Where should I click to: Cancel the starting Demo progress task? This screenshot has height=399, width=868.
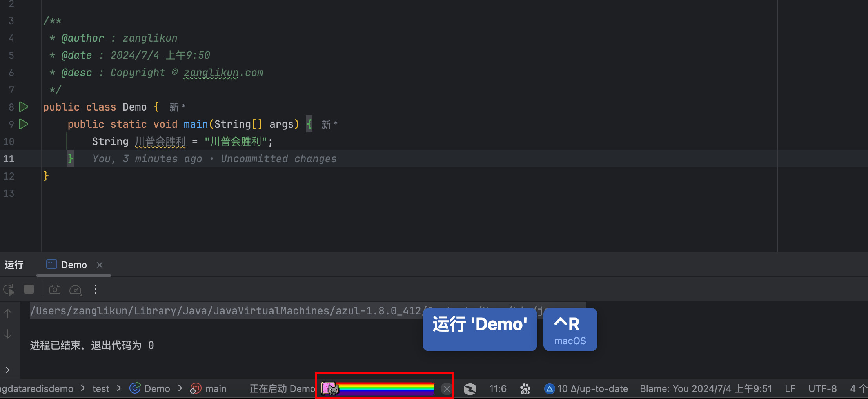pyautogui.click(x=447, y=388)
